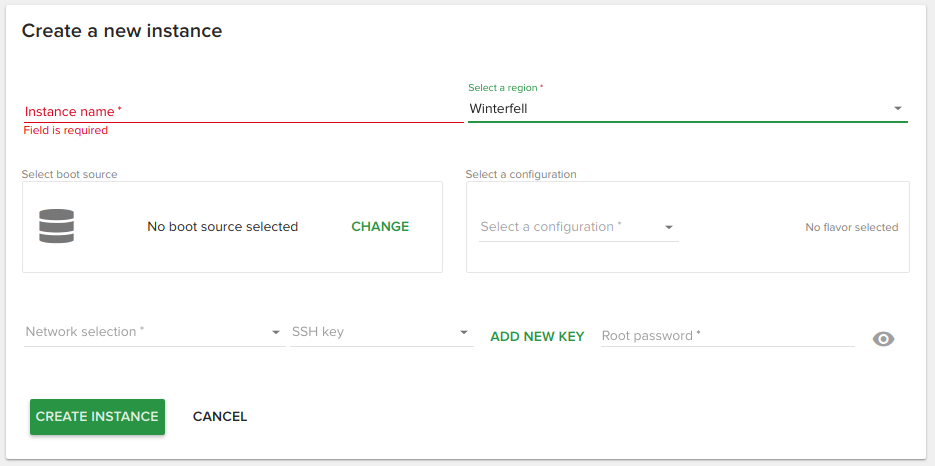935x466 pixels.
Task: Expand the Select a configuration dropdown arrow
Action: 669,227
